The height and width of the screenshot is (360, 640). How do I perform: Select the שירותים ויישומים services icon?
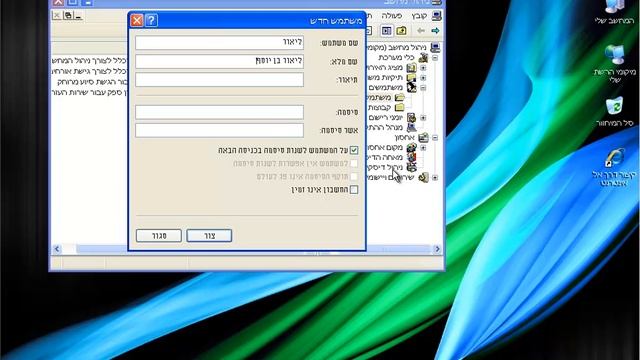(x=423, y=177)
